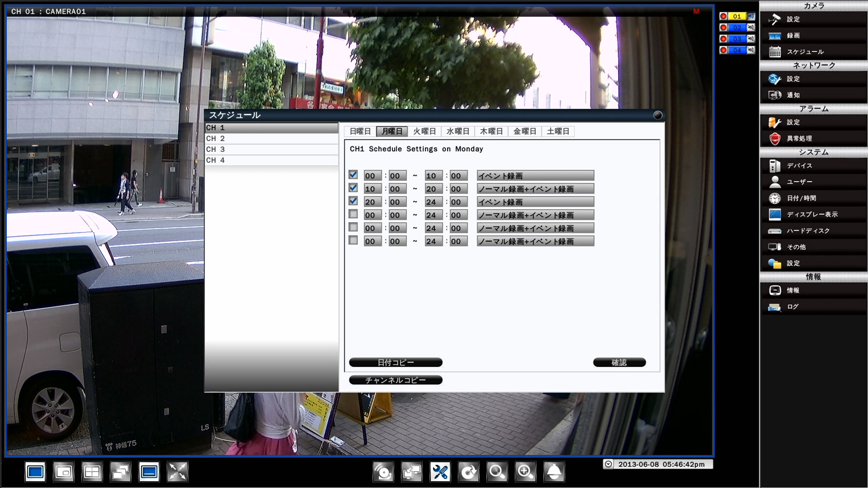The image size is (868, 488).
Task: Uncheck the 00:00~10:00 schedule row checkbox
Action: (353, 175)
